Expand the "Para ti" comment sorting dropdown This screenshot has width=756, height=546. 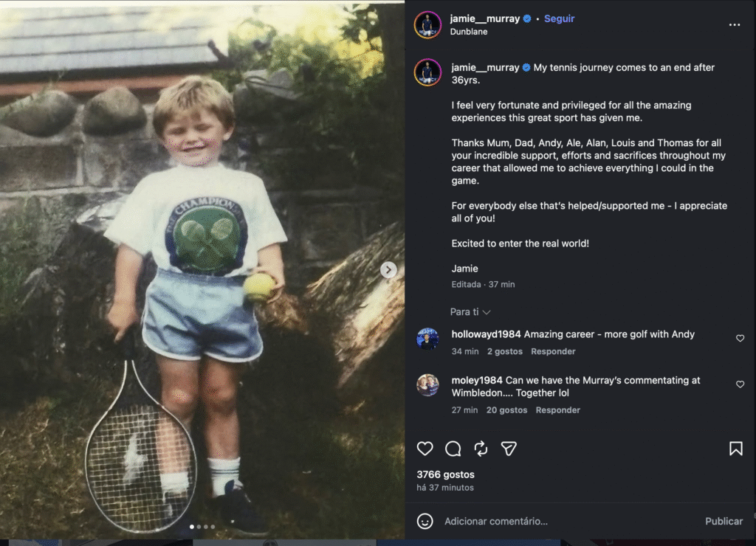pos(470,312)
